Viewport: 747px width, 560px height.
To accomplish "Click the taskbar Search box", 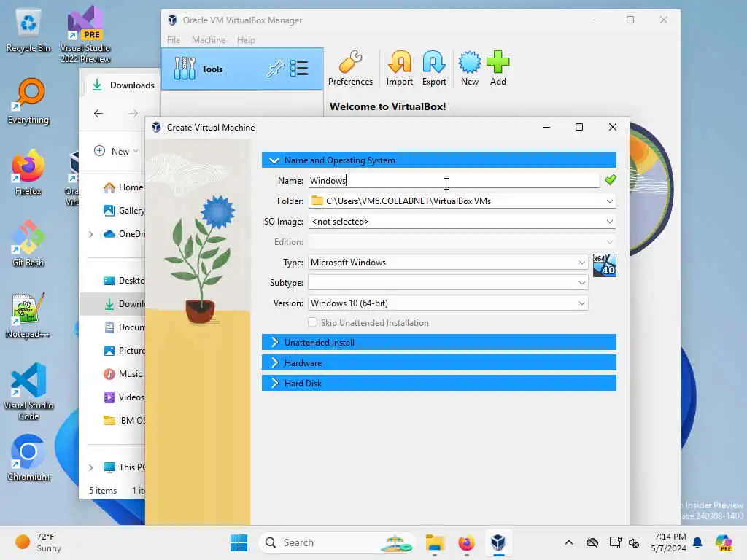I will click(x=337, y=542).
